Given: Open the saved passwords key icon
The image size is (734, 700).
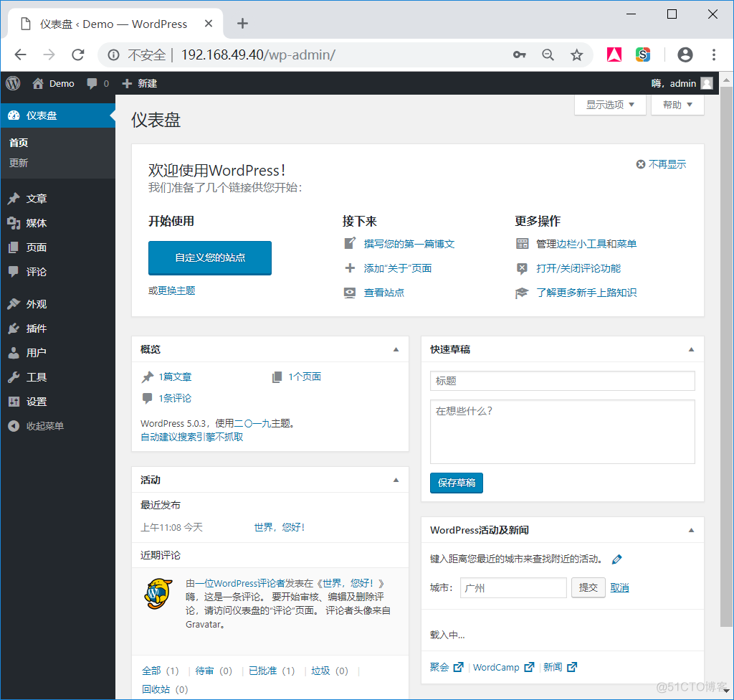Looking at the screenshot, I should pyautogui.click(x=519, y=55).
